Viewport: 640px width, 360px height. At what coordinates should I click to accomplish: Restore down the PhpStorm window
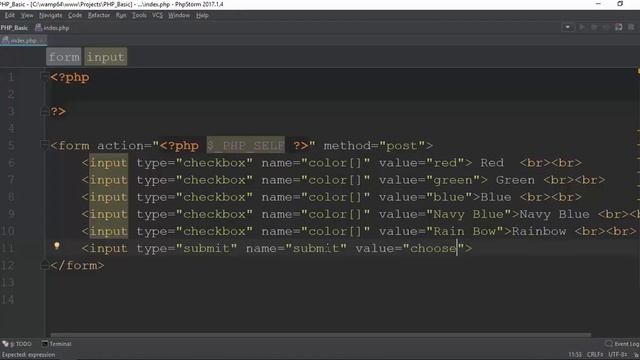tap(620, 4)
